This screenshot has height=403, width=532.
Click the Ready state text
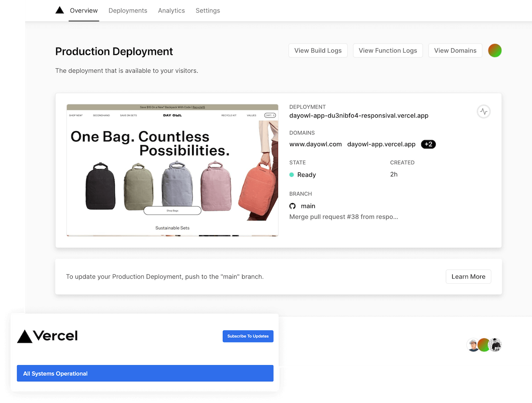pyautogui.click(x=307, y=175)
